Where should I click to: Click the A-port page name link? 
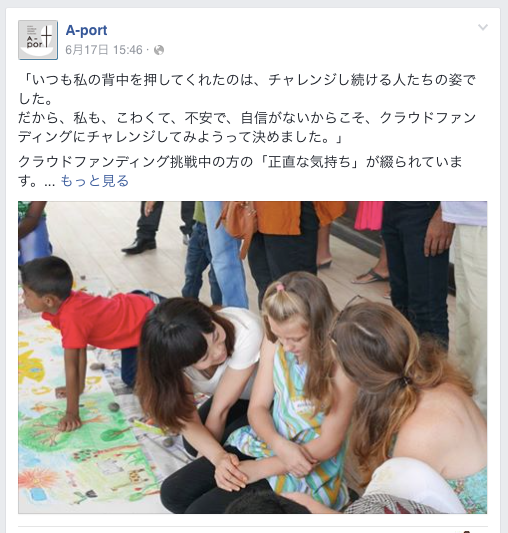tap(86, 30)
